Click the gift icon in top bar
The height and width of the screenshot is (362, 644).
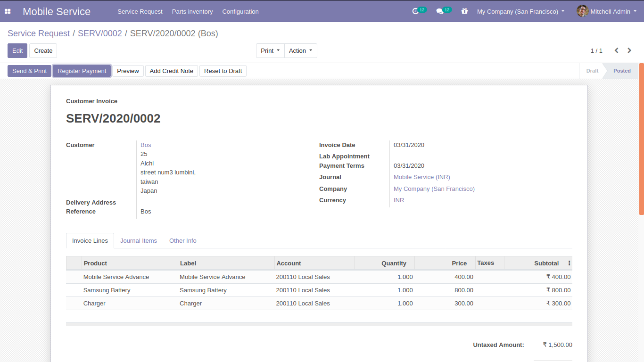[464, 11]
